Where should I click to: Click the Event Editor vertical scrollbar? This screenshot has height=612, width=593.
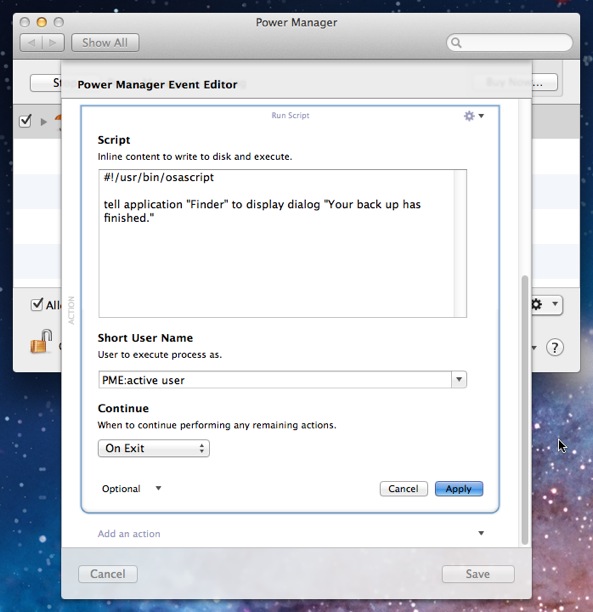point(525,409)
